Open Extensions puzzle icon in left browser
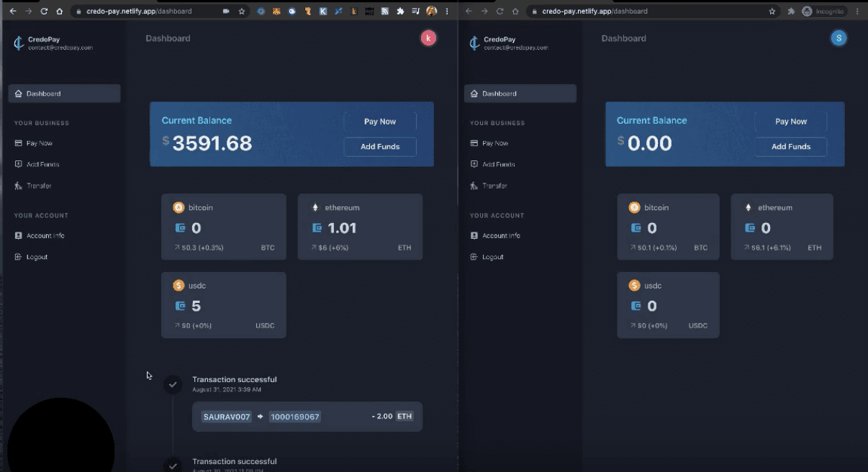 pos(400,12)
